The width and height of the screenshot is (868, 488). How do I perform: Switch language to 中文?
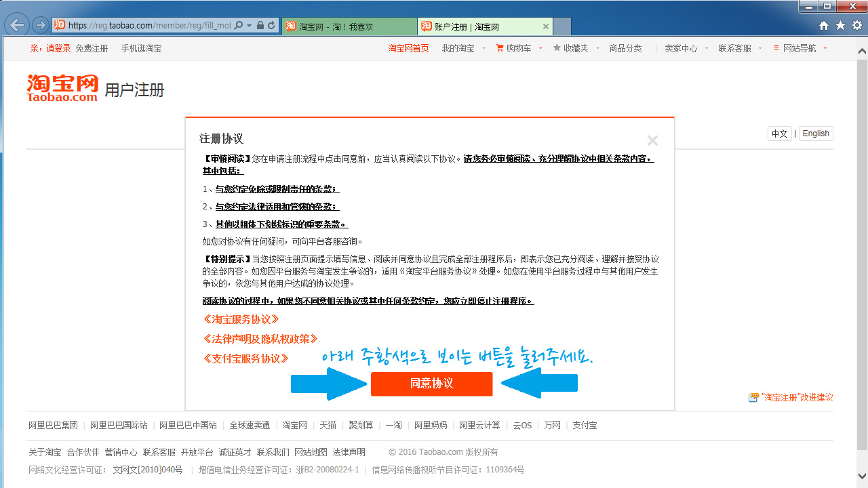pyautogui.click(x=780, y=134)
